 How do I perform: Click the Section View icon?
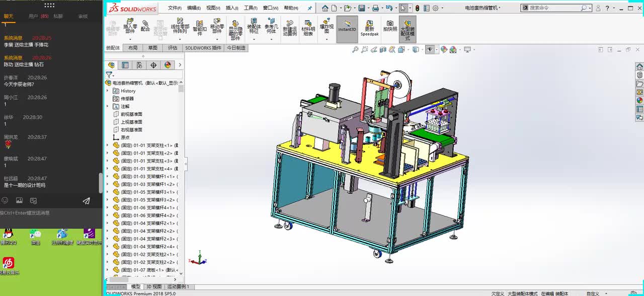point(383,49)
